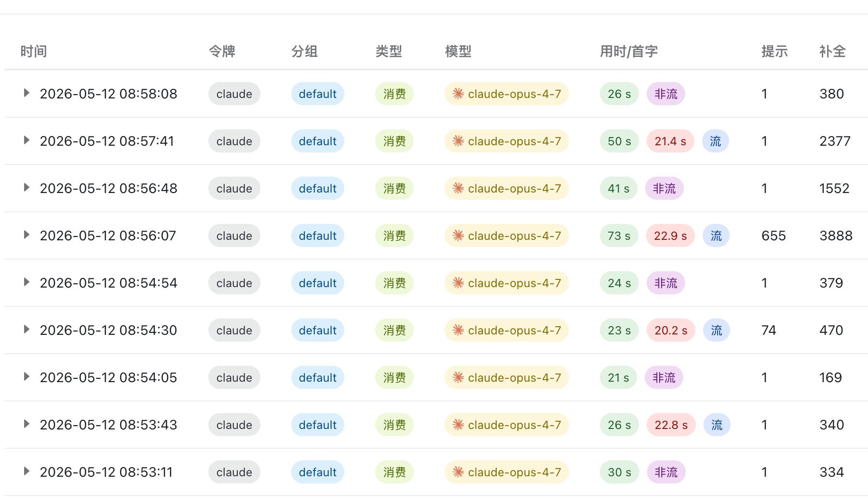The image size is (868, 497).
Task: Click the claude token tag in the 08:54:54 row
Action: [234, 283]
